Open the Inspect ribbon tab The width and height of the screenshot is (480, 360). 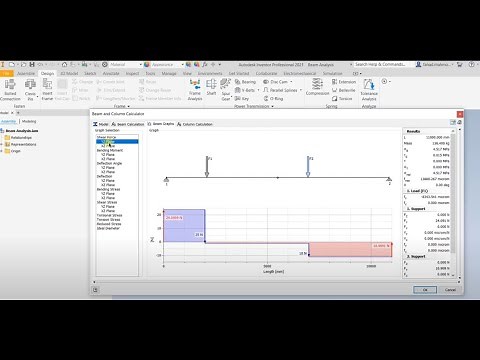pos(132,73)
